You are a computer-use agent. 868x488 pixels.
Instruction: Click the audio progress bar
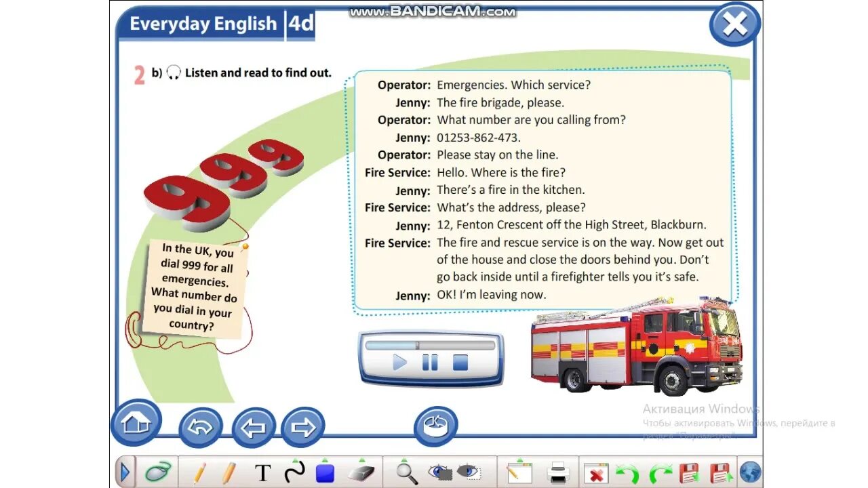[x=430, y=345]
